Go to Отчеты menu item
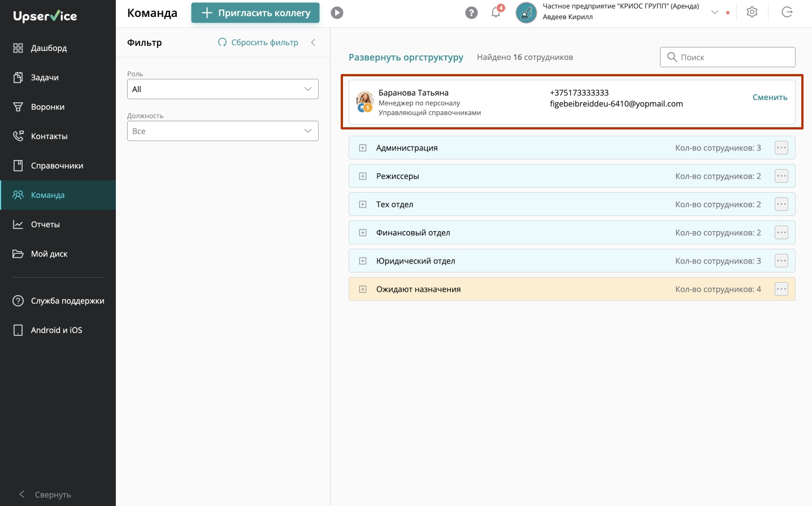 point(58,224)
